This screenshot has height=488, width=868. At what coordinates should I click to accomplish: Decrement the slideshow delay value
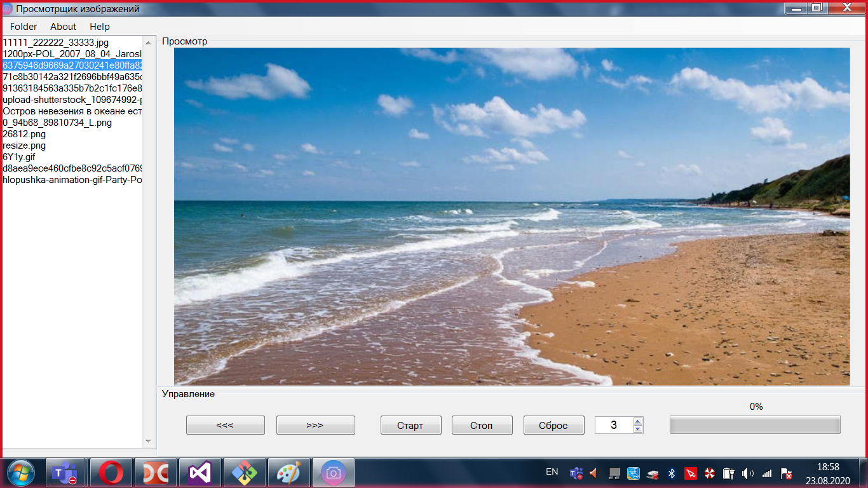pos(637,428)
